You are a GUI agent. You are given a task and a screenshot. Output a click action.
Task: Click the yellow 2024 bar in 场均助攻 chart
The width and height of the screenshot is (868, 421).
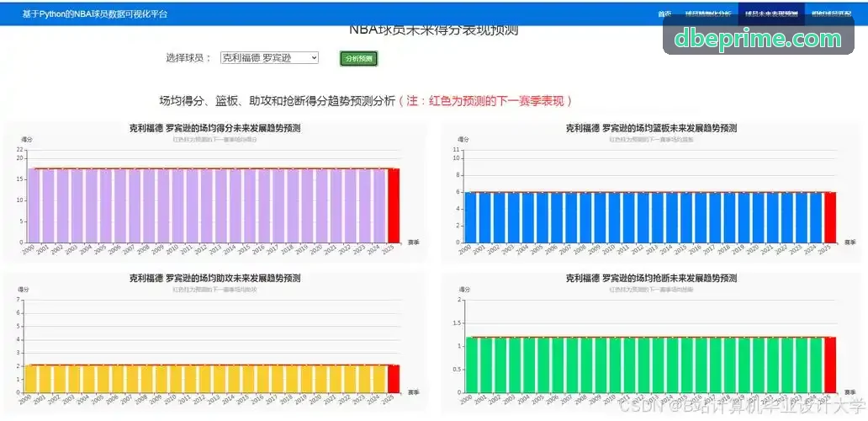coord(379,379)
